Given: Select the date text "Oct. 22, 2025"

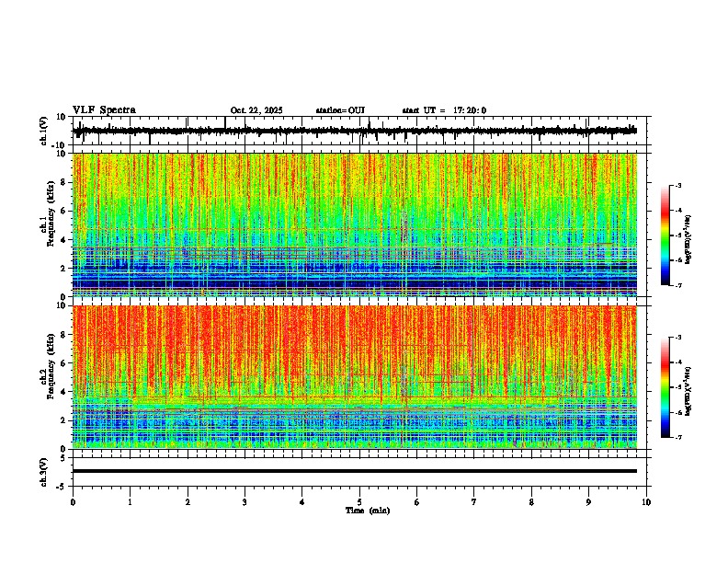Looking at the screenshot, I should coord(256,110).
